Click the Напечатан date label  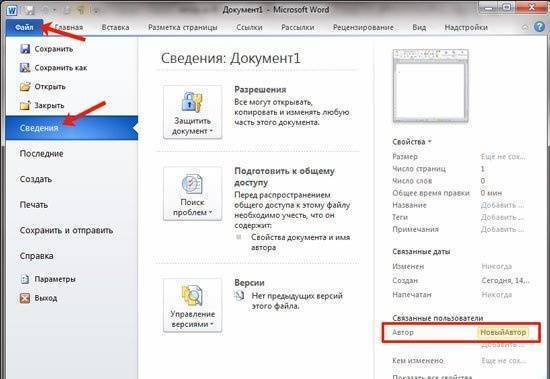[412, 295]
